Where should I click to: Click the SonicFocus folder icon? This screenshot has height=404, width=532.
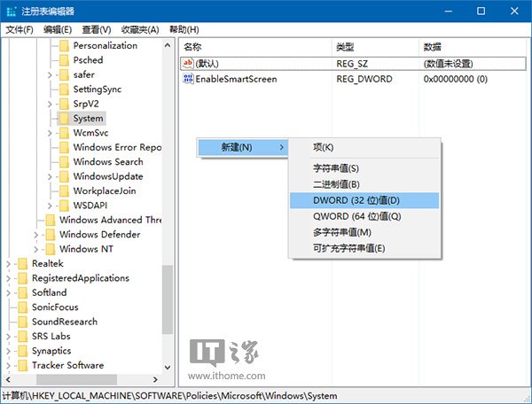[23, 307]
